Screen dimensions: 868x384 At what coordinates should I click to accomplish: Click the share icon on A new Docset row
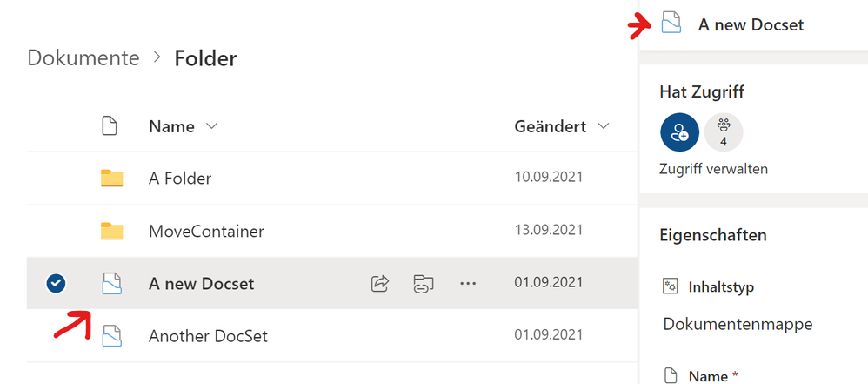point(379,283)
